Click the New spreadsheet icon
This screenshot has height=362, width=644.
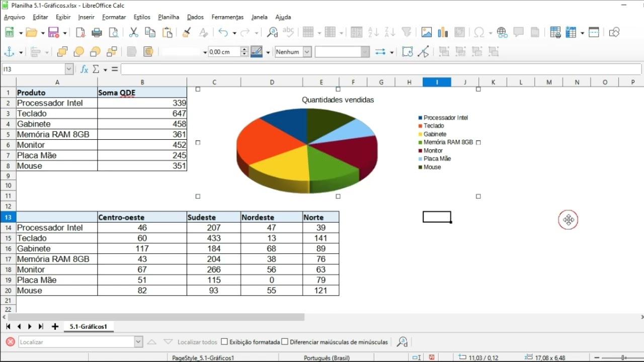[x=9, y=32]
